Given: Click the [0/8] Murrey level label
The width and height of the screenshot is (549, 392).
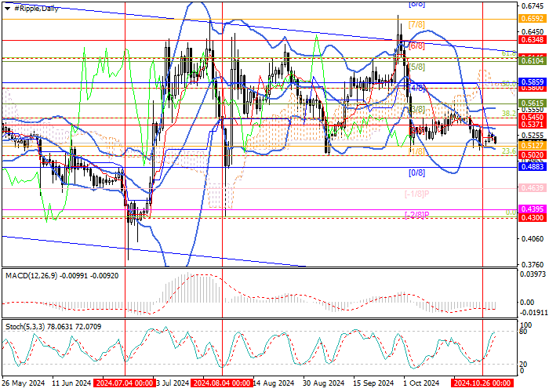Looking at the screenshot, I should click(416, 172).
